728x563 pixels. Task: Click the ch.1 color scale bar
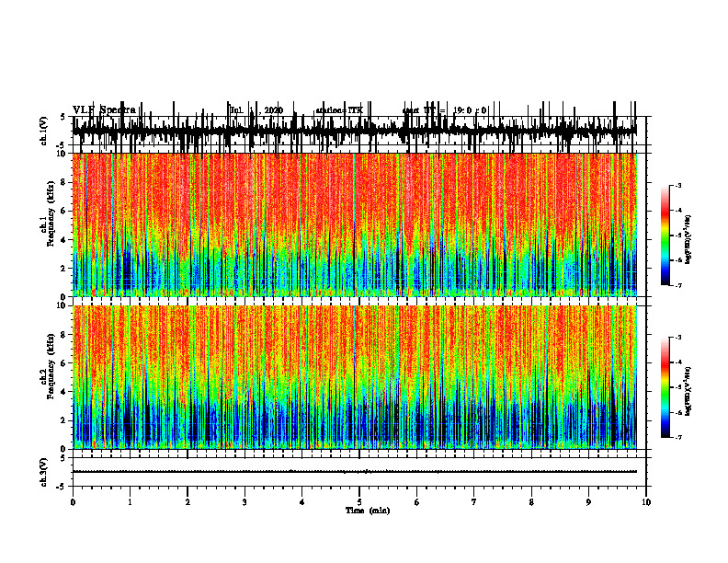pos(665,236)
